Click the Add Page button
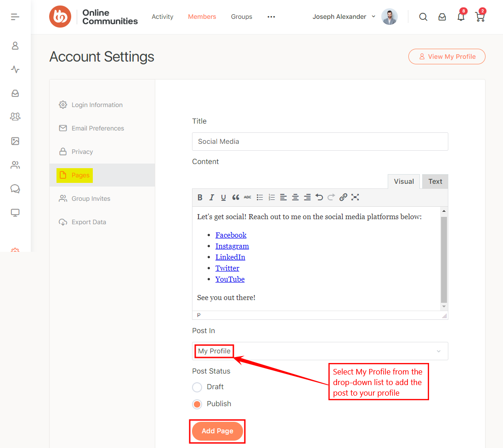 click(217, 431)
